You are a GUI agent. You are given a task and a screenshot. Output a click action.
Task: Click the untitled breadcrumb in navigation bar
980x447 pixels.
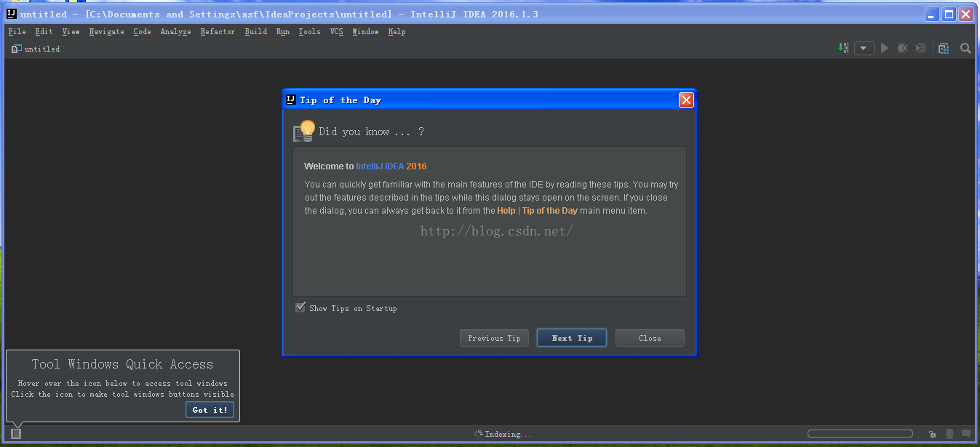(42, 49)
